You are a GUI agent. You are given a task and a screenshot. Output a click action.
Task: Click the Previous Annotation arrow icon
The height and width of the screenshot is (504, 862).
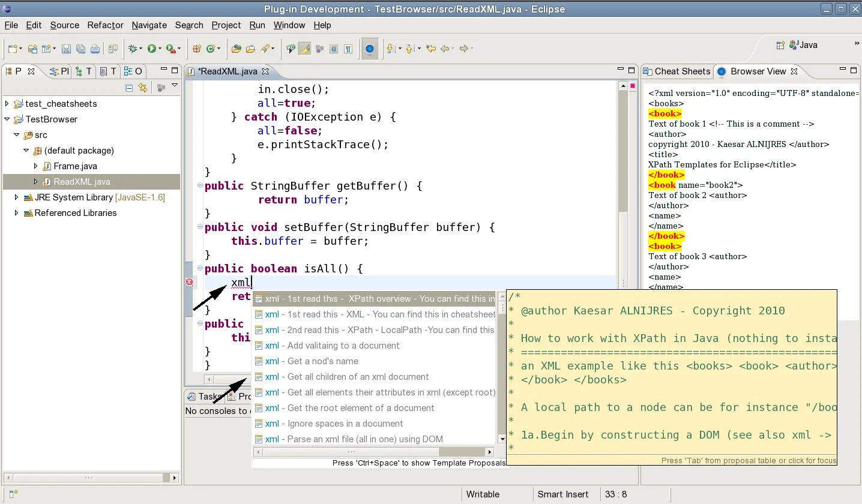point(410,49)
